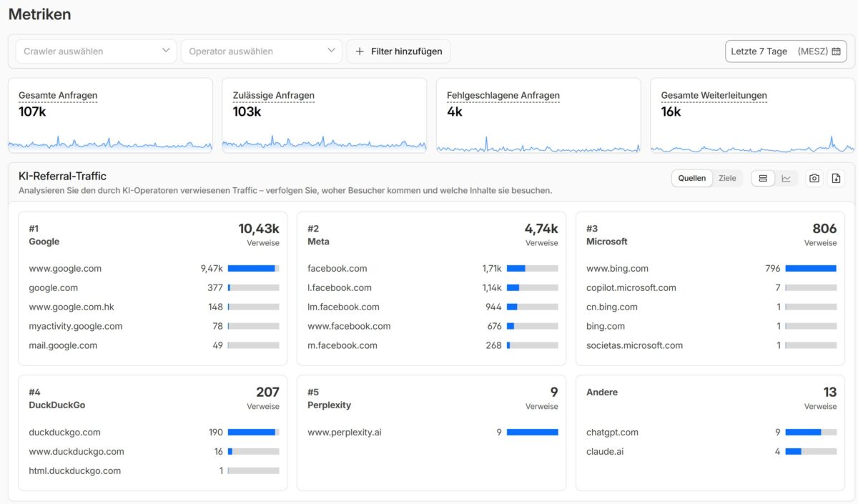
Task: Click the 4,74k Verweise total
Action: pyautogui.click(x=541, y=234)
